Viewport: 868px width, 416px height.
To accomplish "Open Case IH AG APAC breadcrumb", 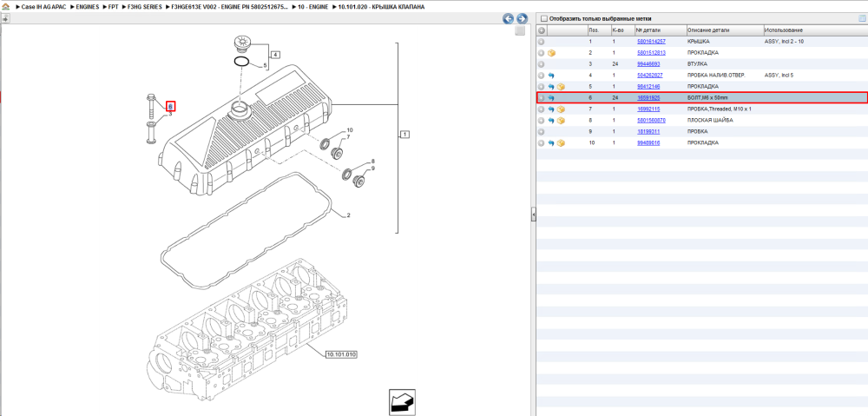I will click(x=42, y=6).
